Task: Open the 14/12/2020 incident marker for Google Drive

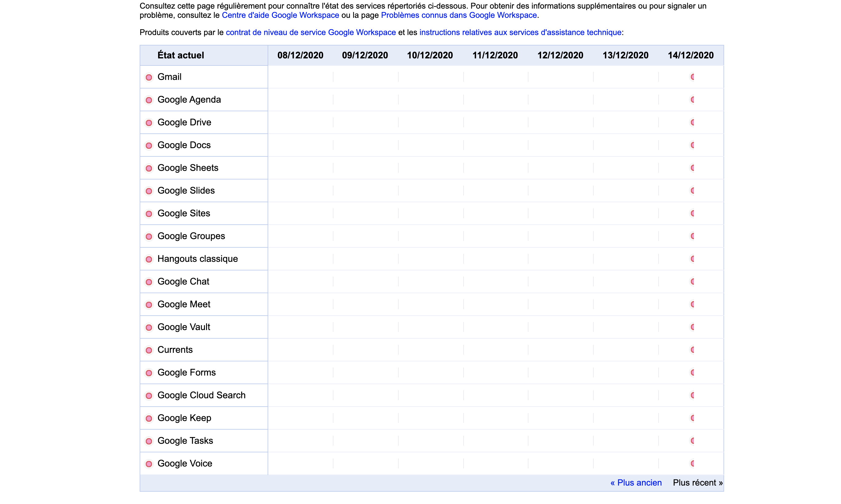Action: [x=692, y=123]
